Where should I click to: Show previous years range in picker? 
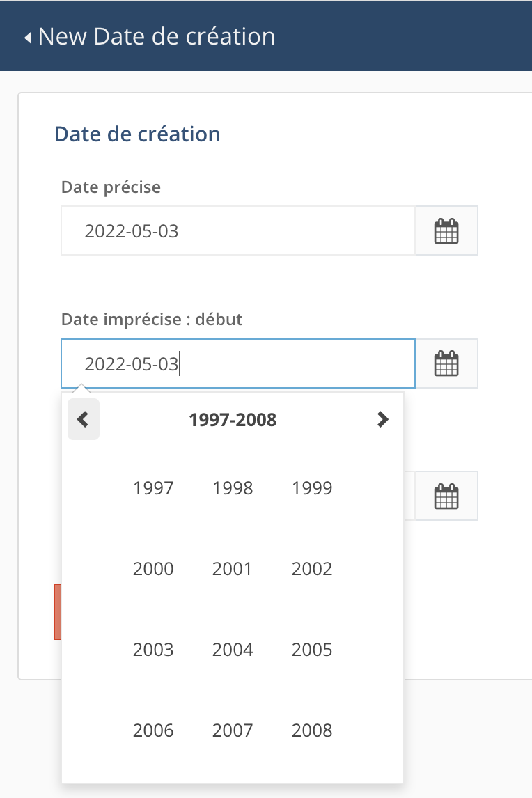(84, 419)
